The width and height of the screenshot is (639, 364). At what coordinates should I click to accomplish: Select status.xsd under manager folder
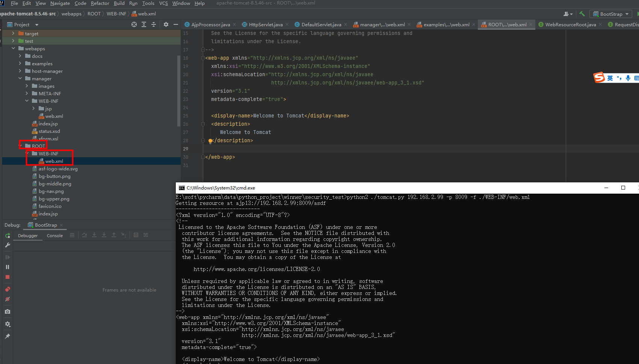click(x=49, y=131)
